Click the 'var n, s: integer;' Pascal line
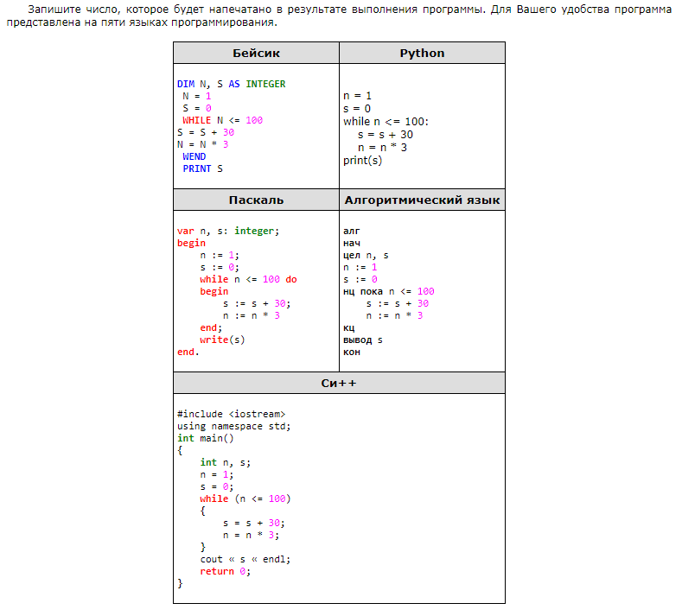682x616 pixels. (x=228, y=232)
